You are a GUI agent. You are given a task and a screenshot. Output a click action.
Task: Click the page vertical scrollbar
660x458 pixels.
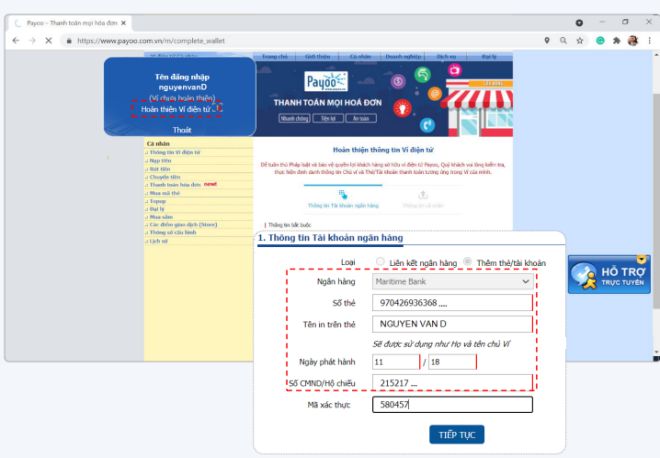(656, 202)
